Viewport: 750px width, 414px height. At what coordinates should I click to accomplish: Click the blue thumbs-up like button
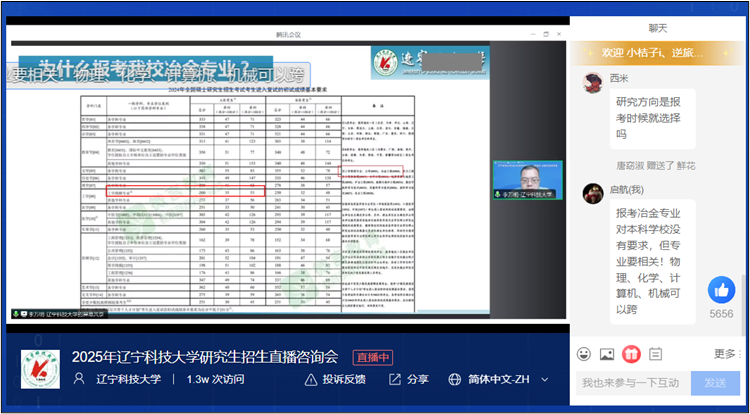pyautogui.click(x=721, y=291)
